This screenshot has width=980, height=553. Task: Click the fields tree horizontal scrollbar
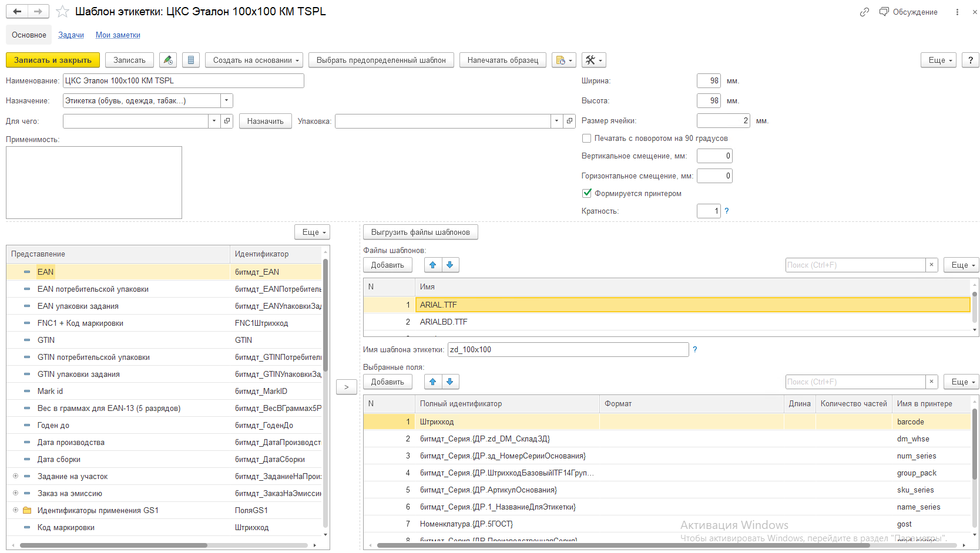[113, 545]
